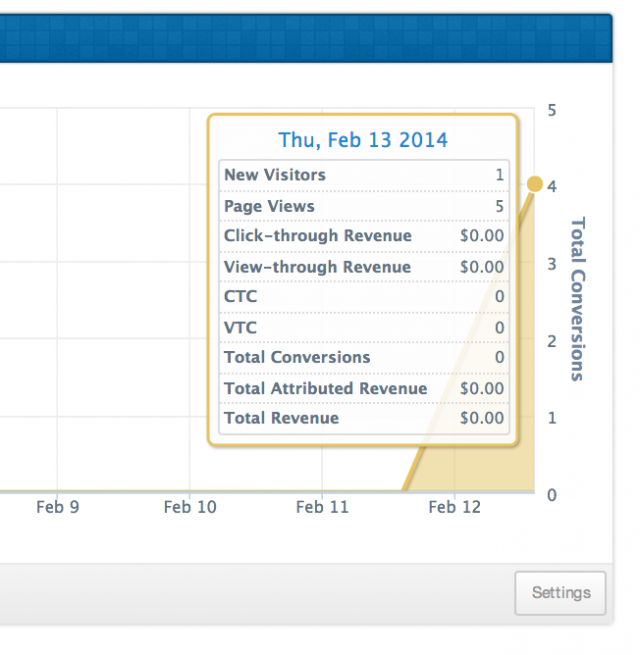Click the 5 tick on the y-axis
This screenshot has height=655, width=640.
553,110
